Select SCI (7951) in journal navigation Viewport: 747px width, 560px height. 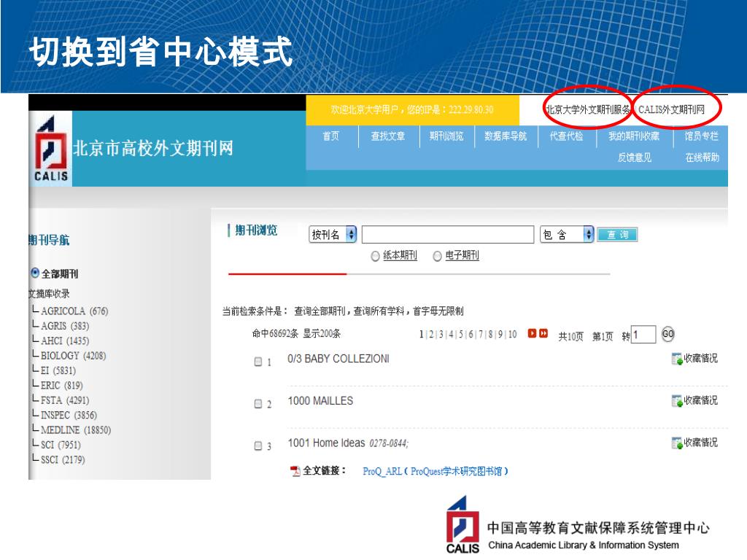(x=61, y=445)
